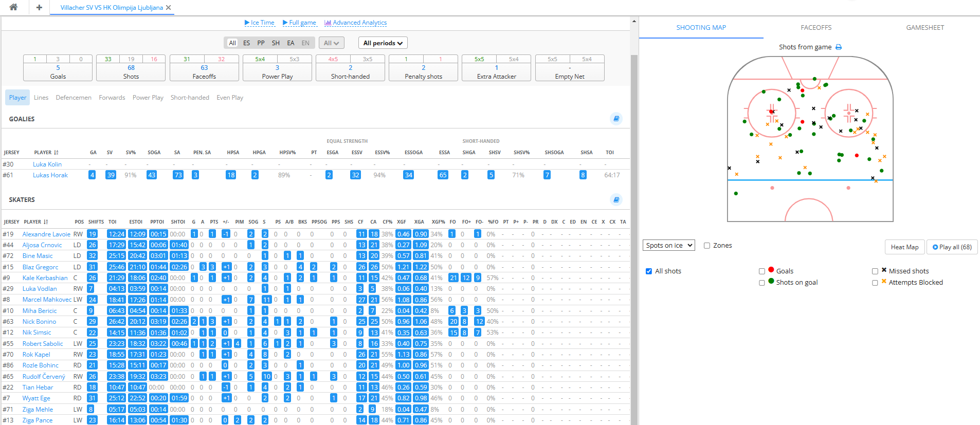Click the home icon in top bar
The width and height of the screenshot is (980, 425).
(x=13, y=7)
